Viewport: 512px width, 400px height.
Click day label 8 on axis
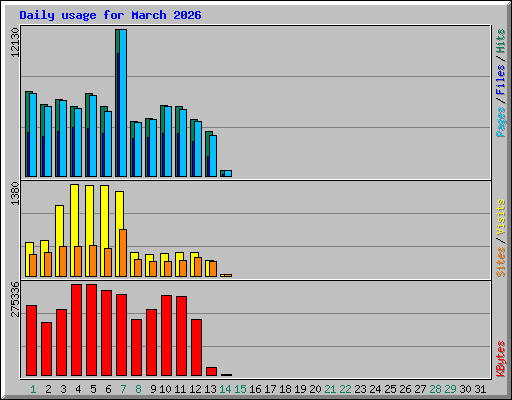click(138, 389)
